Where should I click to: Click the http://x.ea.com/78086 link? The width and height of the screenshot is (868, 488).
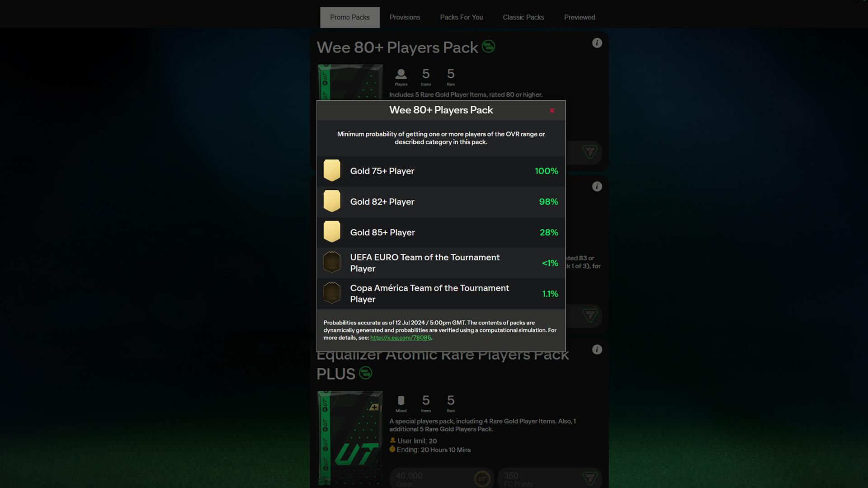(x=400, y=338)
